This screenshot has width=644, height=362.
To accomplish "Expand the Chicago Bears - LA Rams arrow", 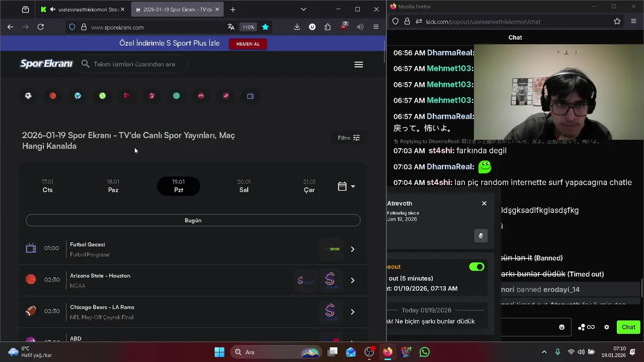I will [353, 312].
